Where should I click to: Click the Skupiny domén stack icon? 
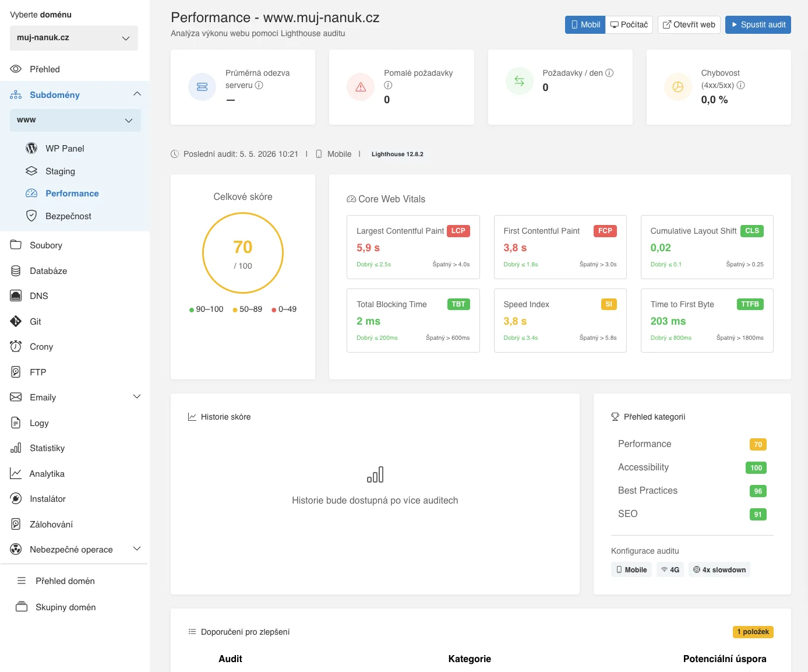click(x=22, y=607)
